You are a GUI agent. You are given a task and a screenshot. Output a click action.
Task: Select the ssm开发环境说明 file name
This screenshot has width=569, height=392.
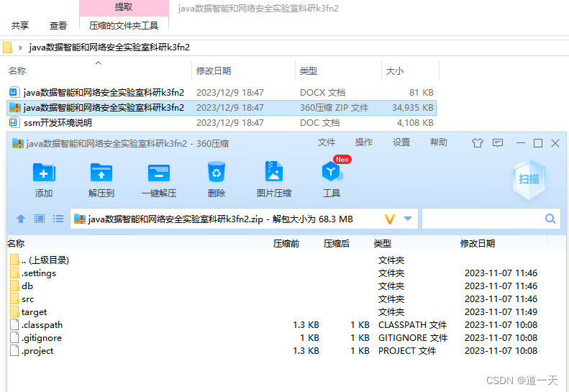click(x=58, y=123)
